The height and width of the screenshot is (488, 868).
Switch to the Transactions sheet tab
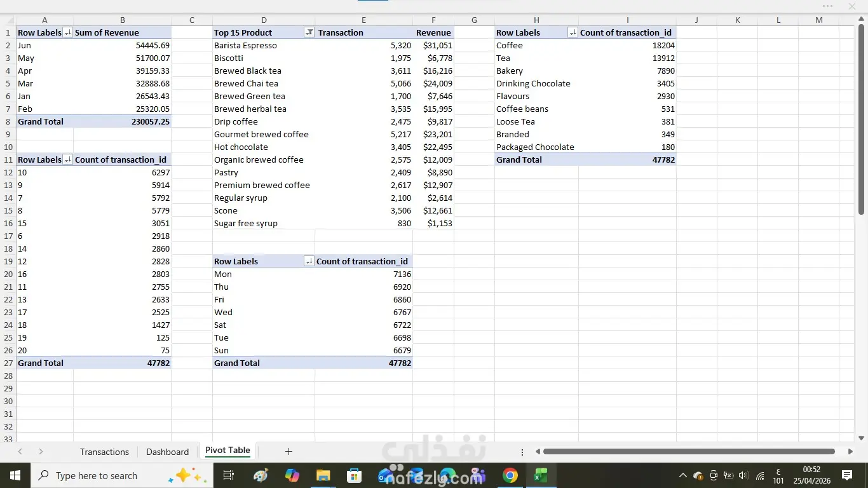click(104, 452)
